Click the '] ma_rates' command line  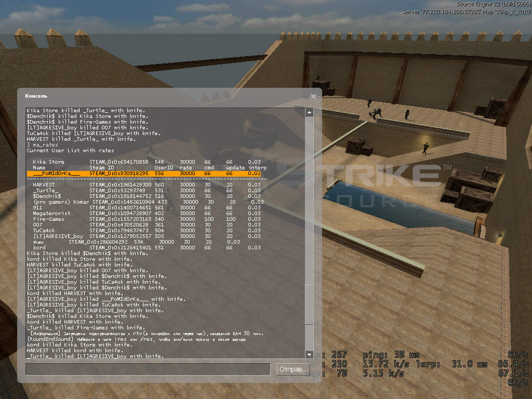coord(43,144)
